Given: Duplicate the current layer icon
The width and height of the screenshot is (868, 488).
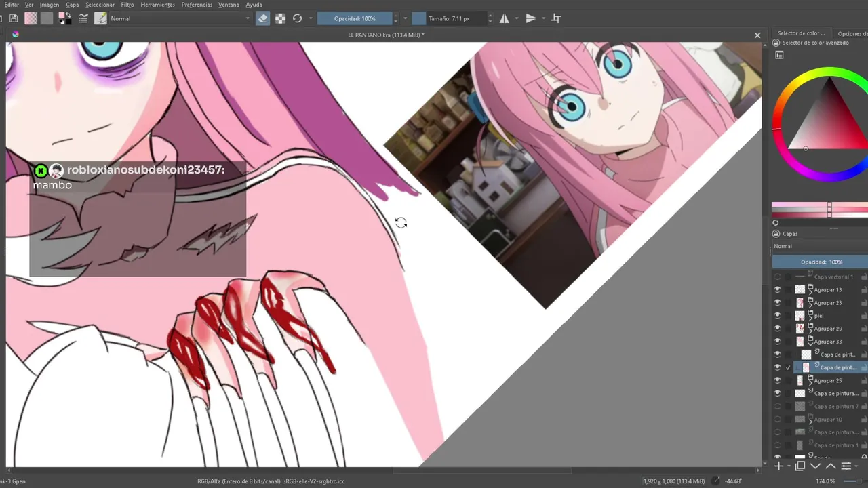Looking at the screenshot, I should [x=800, y=466].
